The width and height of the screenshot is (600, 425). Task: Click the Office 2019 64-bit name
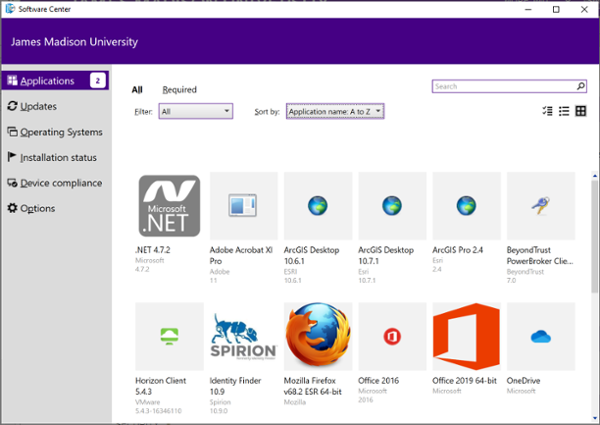465,381
